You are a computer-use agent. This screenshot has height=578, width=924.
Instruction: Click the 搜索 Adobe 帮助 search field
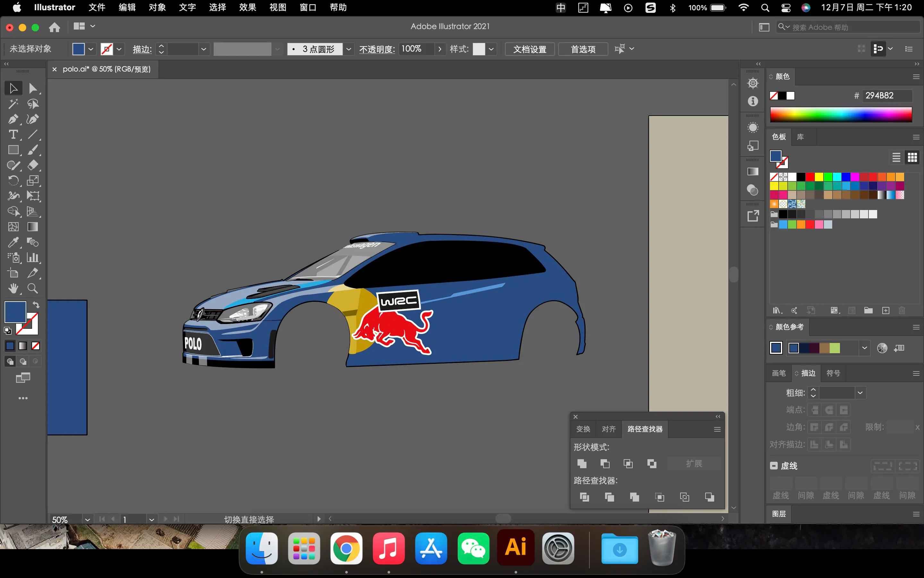pos(848,27)
